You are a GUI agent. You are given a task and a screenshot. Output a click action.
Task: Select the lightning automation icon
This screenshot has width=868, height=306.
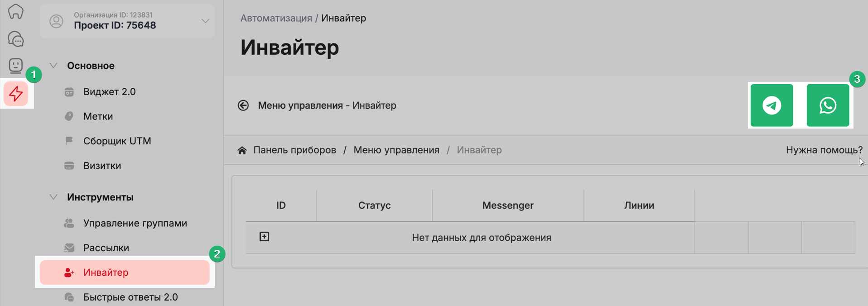click(x=16, y=94)
